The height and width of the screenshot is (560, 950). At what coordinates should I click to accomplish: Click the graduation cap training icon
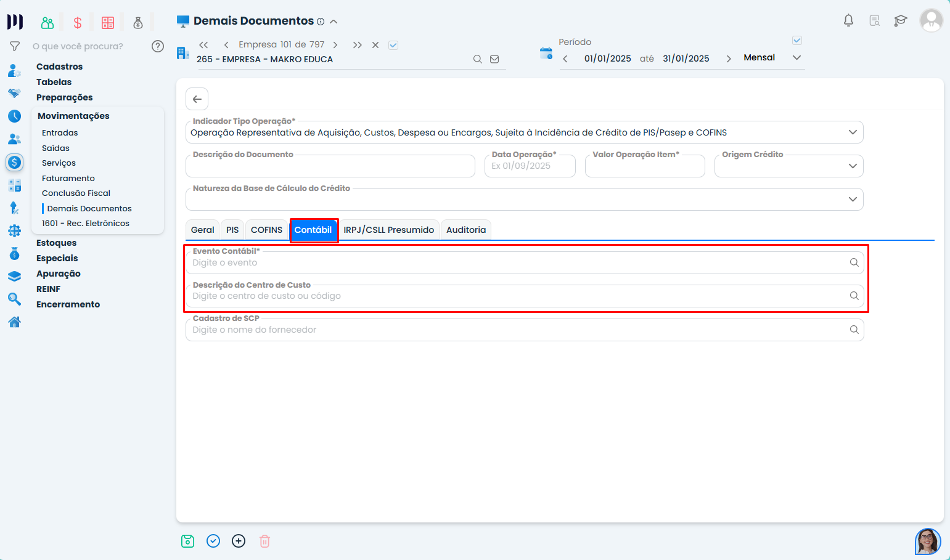point(901,20)
